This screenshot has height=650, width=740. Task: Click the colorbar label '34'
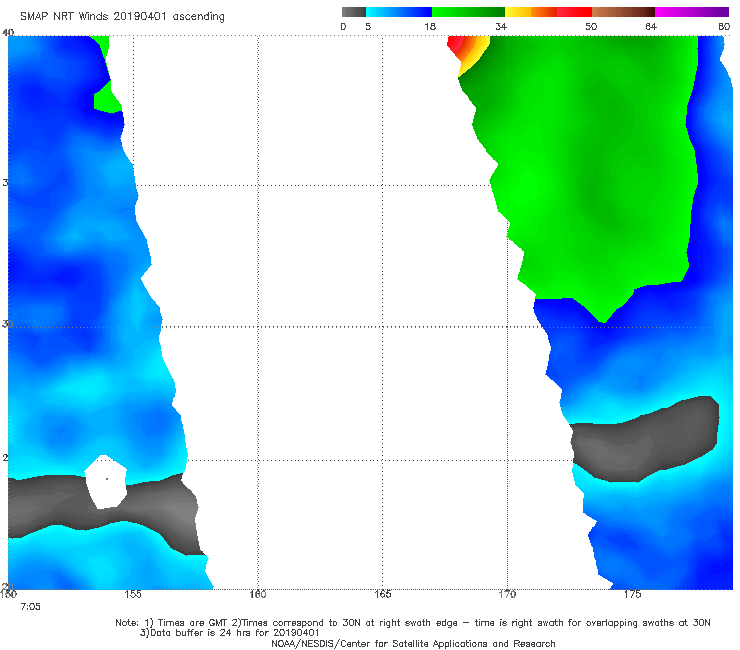click(x=501, y=26)
